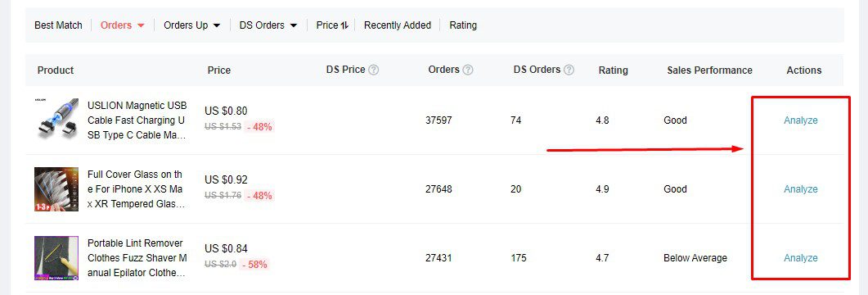Select the Best Match sort tab
The height and width of the screenshot is (295, 868).
[58, 25]
